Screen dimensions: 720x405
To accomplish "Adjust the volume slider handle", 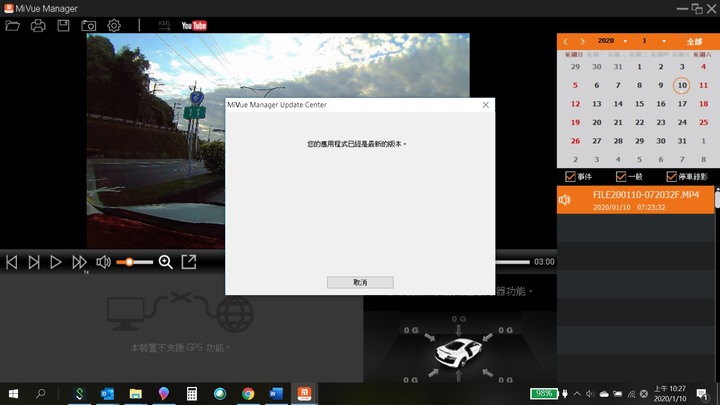I will pyautogui.click(x=129, y=262).
